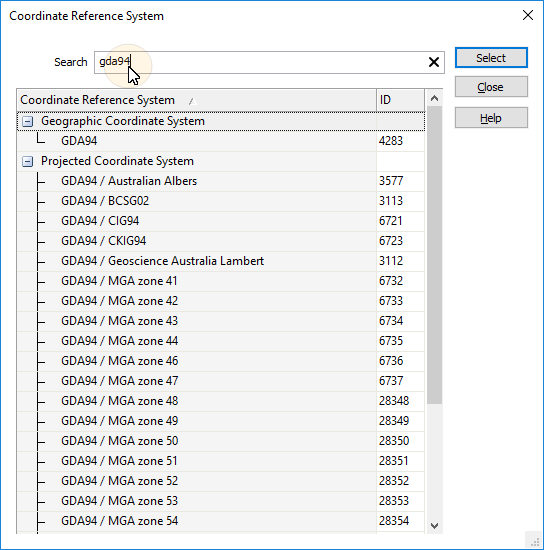
Task: Collapse the Projected Coordinate System group
Action: pos(27,161)
